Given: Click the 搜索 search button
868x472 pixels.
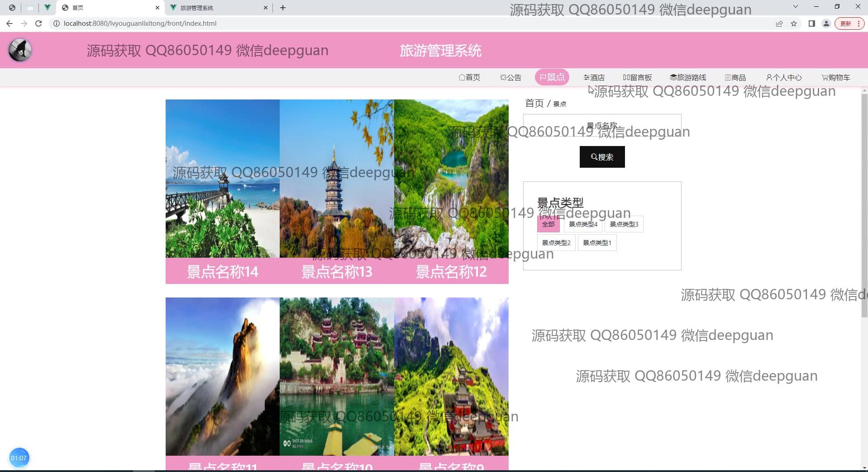Looking at the screenshot, I should pos(602,157).
